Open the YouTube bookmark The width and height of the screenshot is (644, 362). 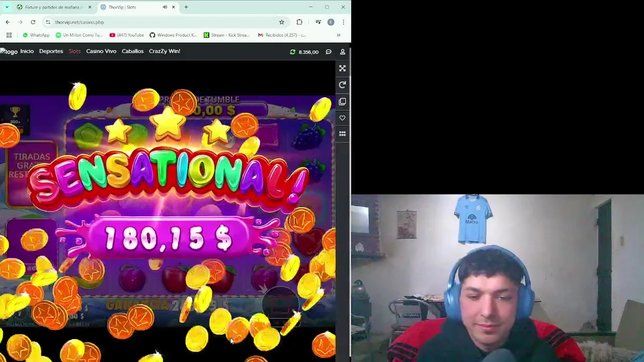tap(126, 35)
